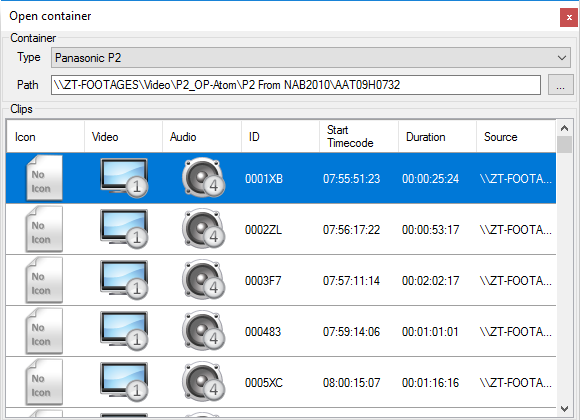Screen dimensions: 580x420
Task: Click start timecode 07:55:51:23
Action: click(x=351, y=179)
